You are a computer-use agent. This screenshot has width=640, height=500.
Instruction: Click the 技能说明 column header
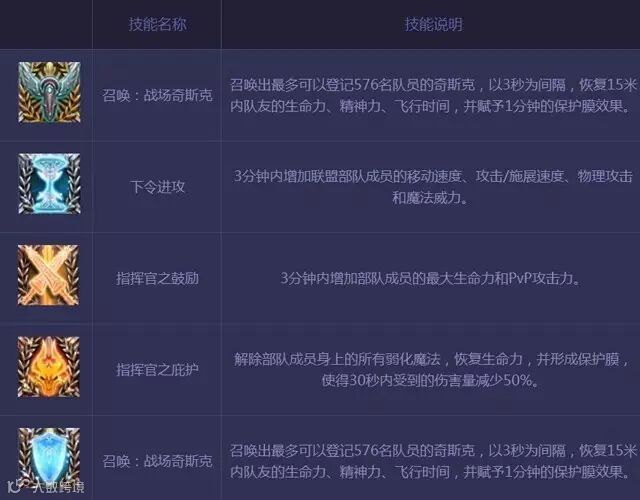point(434,24)
